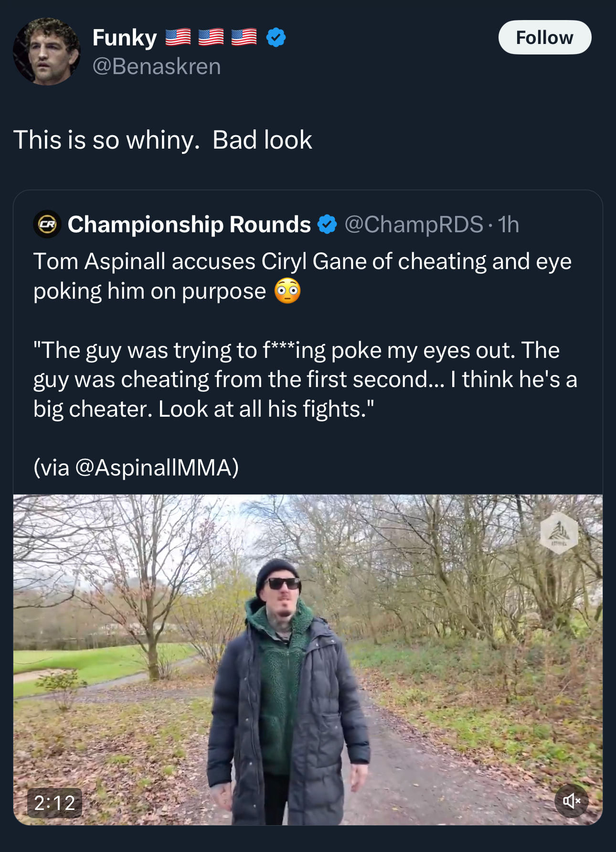
Task: Play the embedded video of man walking
Action: coord(308,659)
